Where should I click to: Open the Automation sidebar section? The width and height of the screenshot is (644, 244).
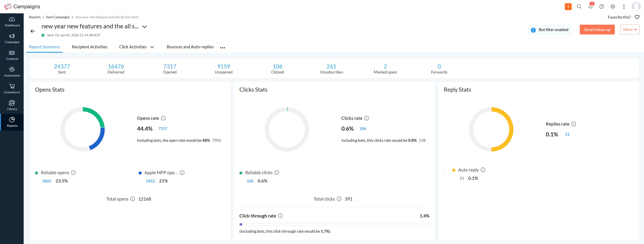12,72
